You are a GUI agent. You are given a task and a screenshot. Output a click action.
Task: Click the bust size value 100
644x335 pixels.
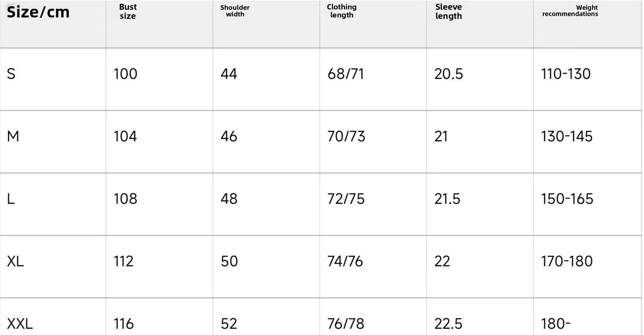click(x=125, y=74)
